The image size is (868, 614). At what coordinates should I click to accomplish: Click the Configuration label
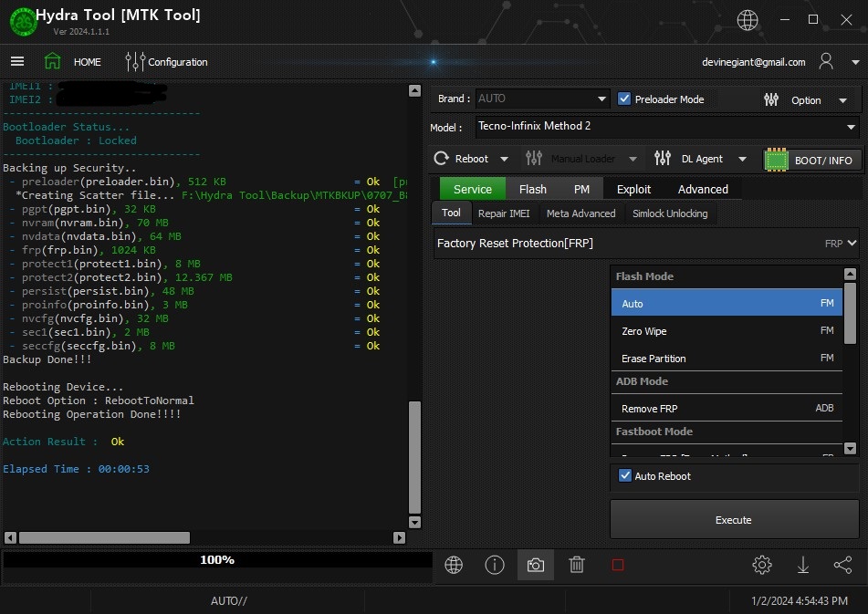click(178, 62)
